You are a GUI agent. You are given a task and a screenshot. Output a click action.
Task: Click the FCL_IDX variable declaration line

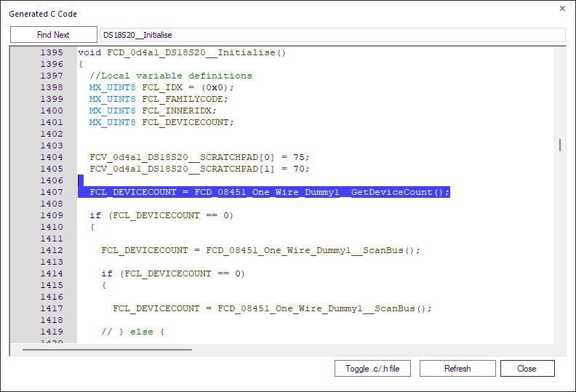pyautogui.click(x=161, y=87)
